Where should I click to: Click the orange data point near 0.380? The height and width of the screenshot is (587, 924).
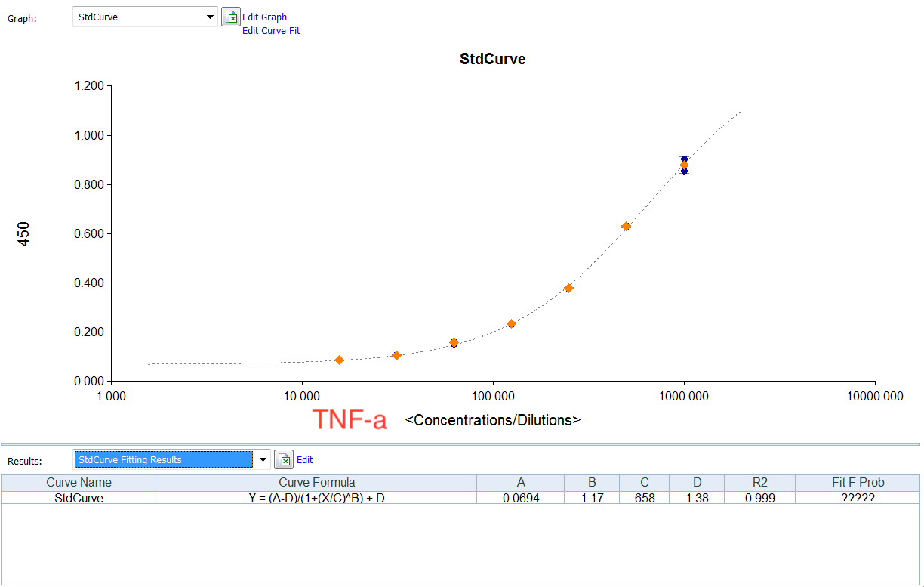[x=568, y=288]
